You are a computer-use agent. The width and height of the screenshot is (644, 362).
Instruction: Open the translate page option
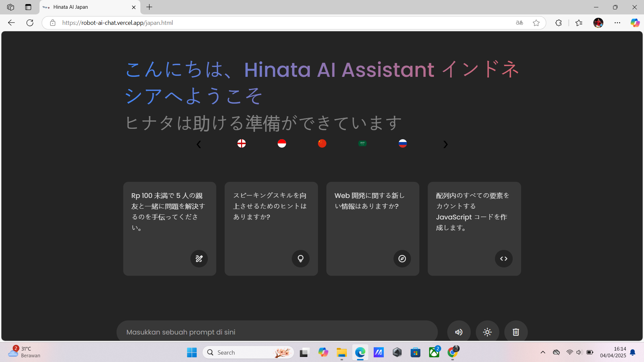pos(519,23)
